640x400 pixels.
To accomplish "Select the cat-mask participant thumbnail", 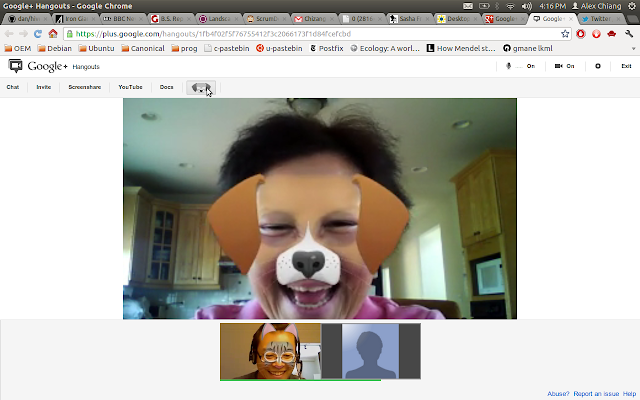I will coord(270,351).
